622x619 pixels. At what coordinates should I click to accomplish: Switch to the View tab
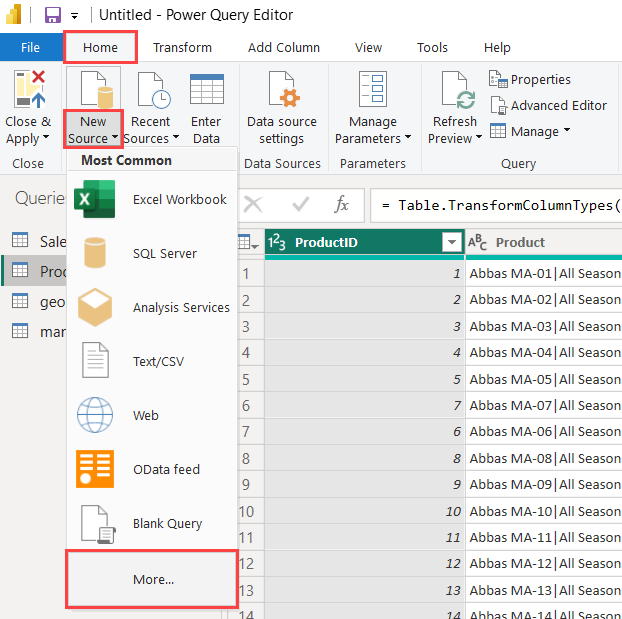click(369, 48)
